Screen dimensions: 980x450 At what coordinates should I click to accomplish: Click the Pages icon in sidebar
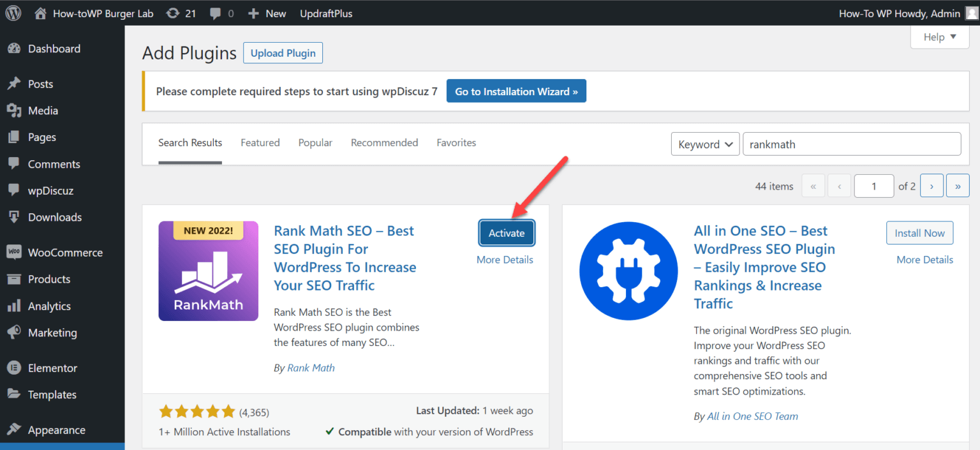click(x=13, y=137)
